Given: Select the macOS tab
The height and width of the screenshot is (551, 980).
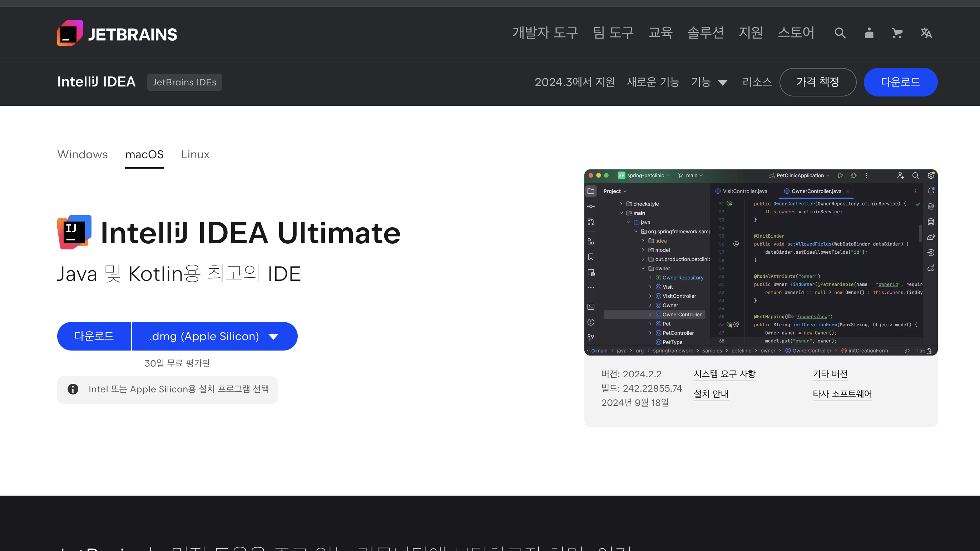Looking at the screenshot, I should click(144, 154).
